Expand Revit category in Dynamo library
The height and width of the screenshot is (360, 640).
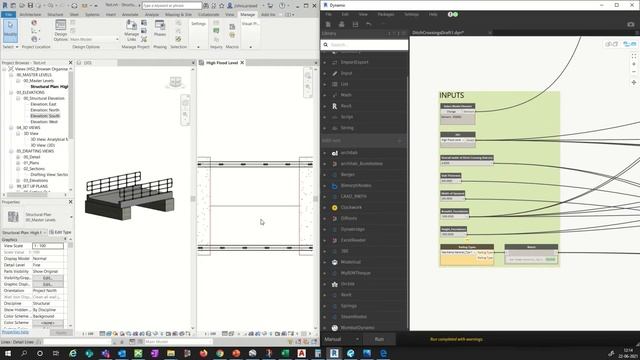click(x=325, y=106)
